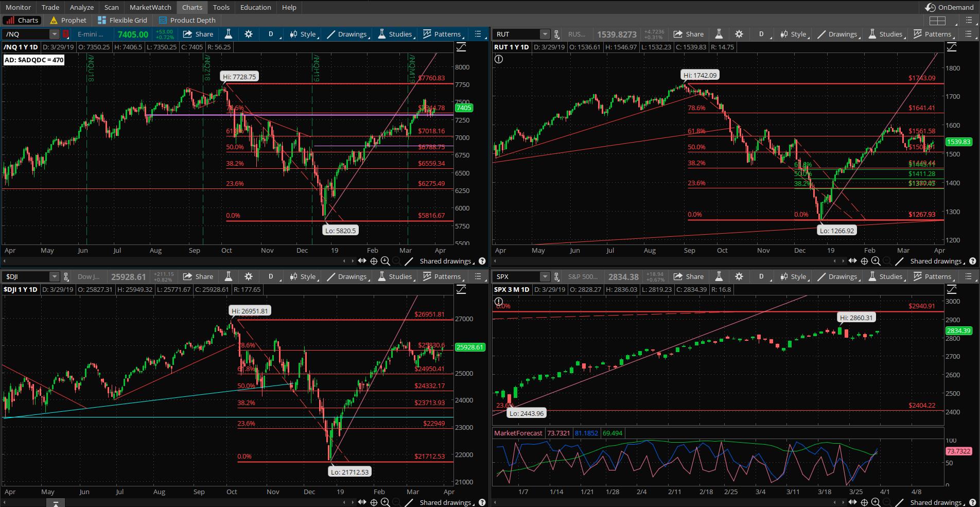Viewport: 980px width, 507px height.
Task: Go to the MarketWatch tab
Action: (150, 7)
